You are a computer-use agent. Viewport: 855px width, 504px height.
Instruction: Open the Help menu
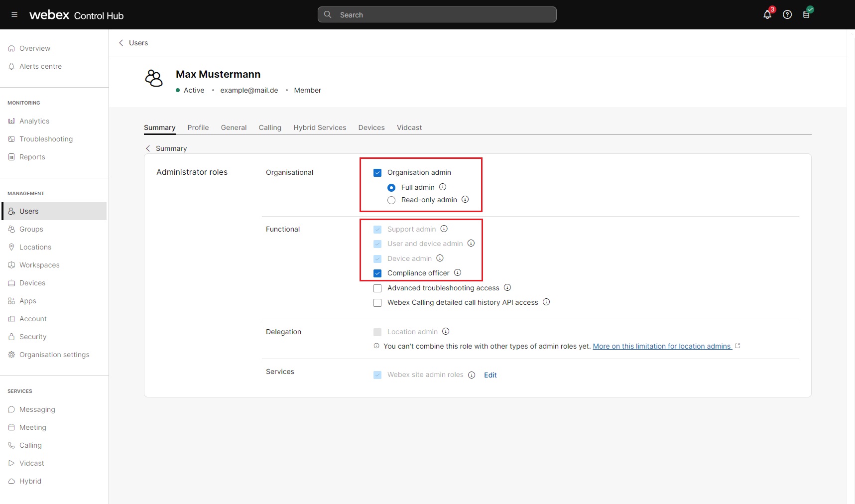(787, 14)
